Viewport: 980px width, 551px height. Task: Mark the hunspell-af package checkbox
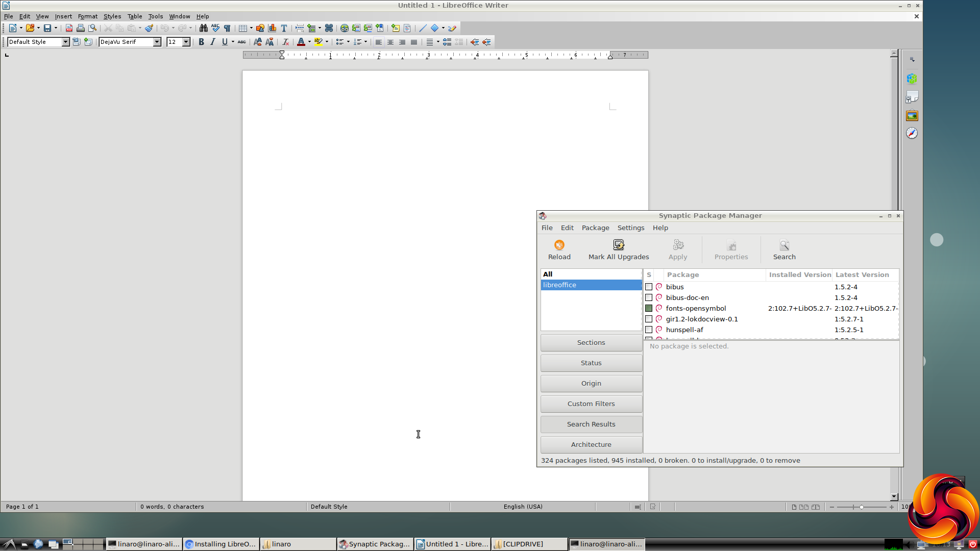coord(649,330)
